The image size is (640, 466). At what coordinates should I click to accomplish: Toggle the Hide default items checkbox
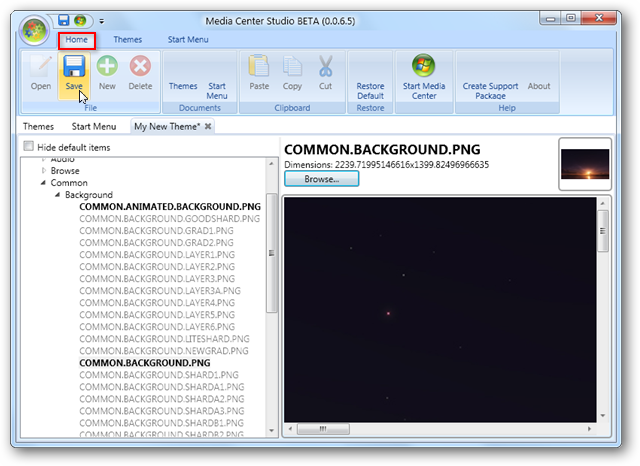pyautogui.click(x=28, y=146)
